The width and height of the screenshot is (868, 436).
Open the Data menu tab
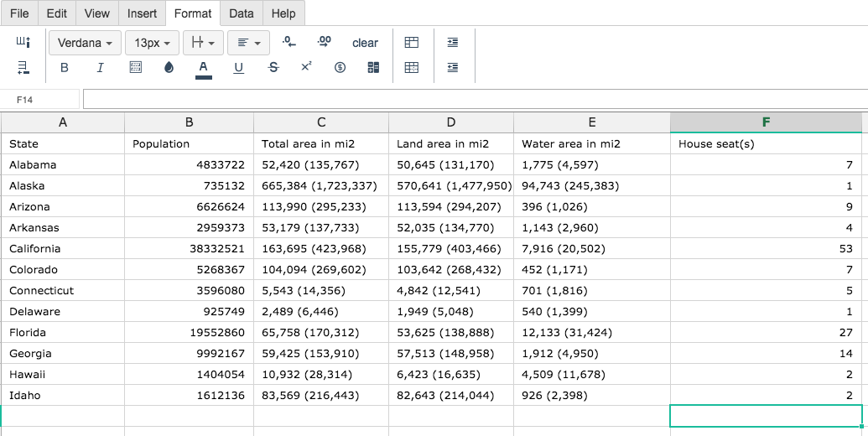click(x=242, y=13)
